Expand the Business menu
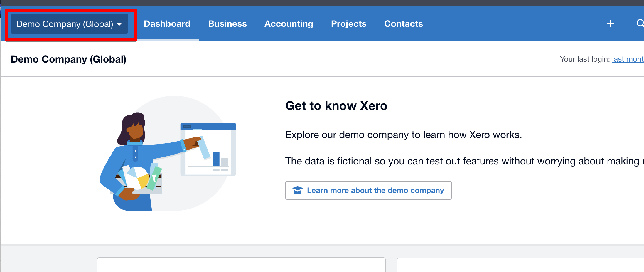Image resolution: width=644 pixels, height=272 pixels. (227, 24)
